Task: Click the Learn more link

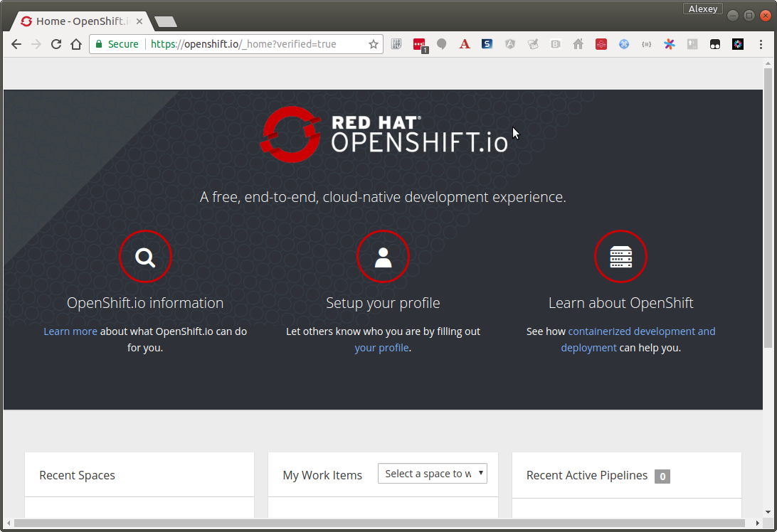Action: 70,331
